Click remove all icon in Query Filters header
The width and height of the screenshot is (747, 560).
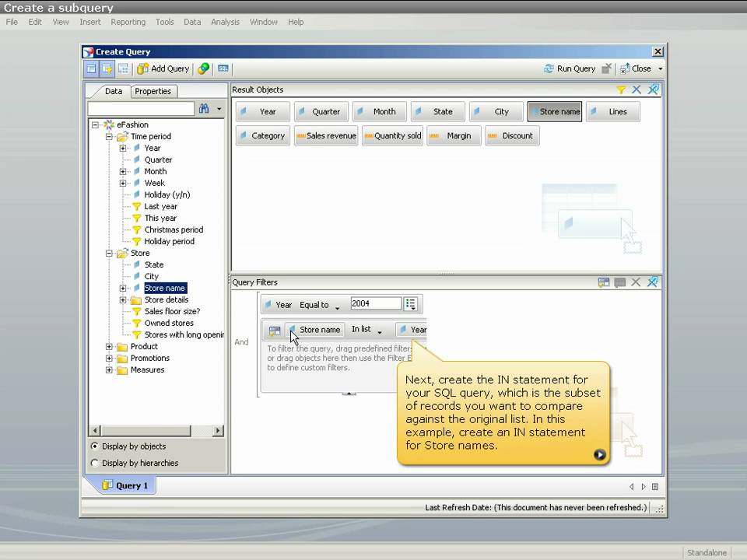pyautogui.click(x=653, y=282)
